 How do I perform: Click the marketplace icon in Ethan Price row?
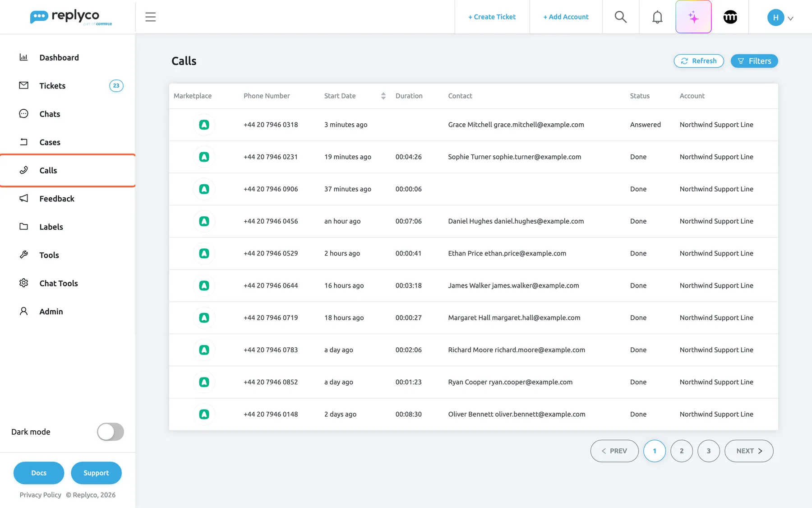click(x=204, y=253)
